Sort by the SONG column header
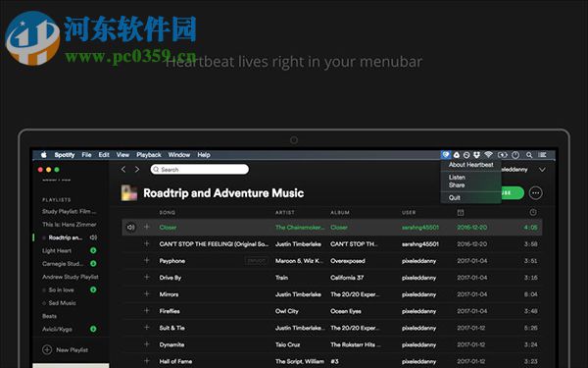This screenshot has height=368, width=588. click(168, 213)
